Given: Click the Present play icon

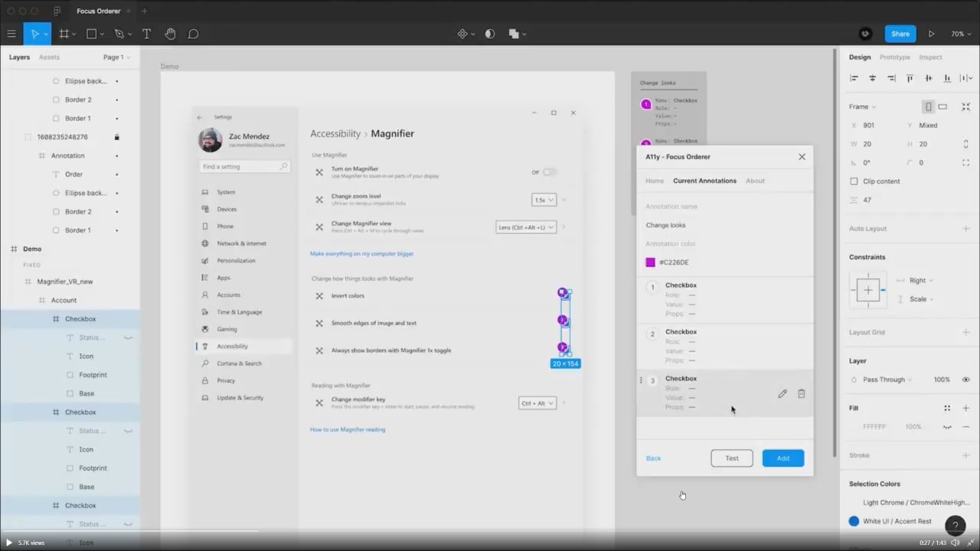Looking at the screenshot, I should tap(931, 34).
